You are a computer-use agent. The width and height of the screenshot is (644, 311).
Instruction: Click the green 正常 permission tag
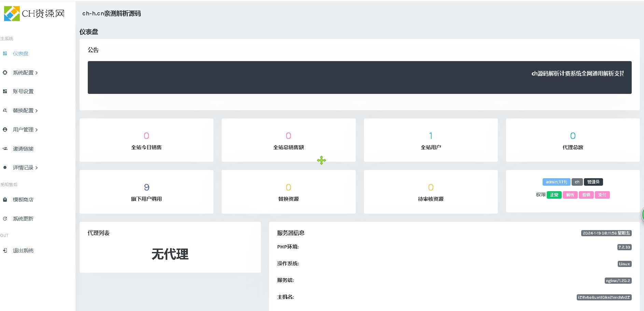pos(554,195)
